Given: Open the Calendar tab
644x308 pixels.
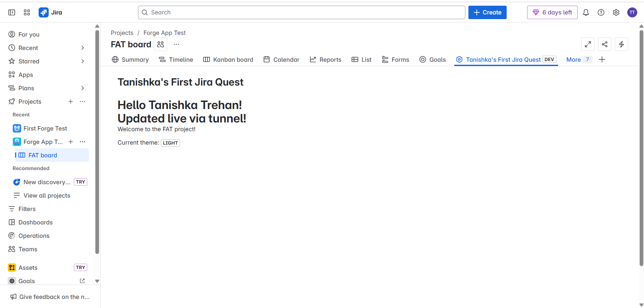Looking at the screenshot, I should (x=281, y=59).
